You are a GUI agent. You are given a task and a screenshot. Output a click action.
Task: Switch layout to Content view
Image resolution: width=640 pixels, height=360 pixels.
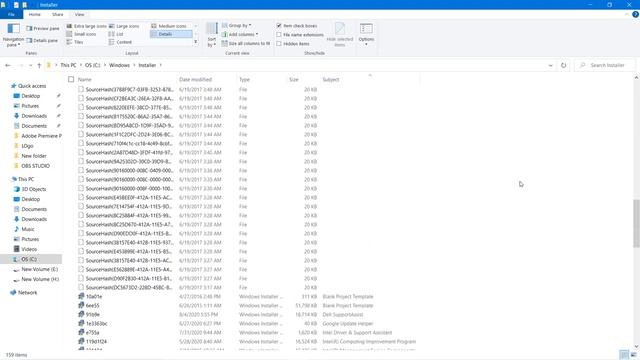[x=120, y=42]
